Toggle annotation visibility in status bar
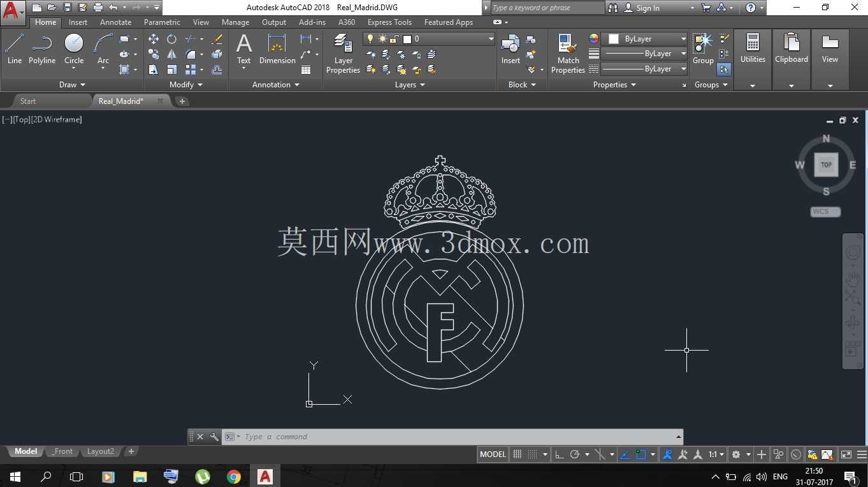The width and height of the screenshot is (868, 487). tap(668, 454)
